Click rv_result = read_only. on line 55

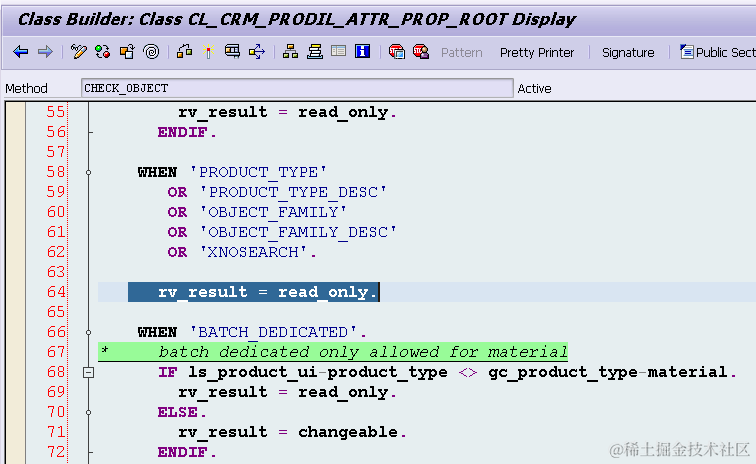click(287, 112)
